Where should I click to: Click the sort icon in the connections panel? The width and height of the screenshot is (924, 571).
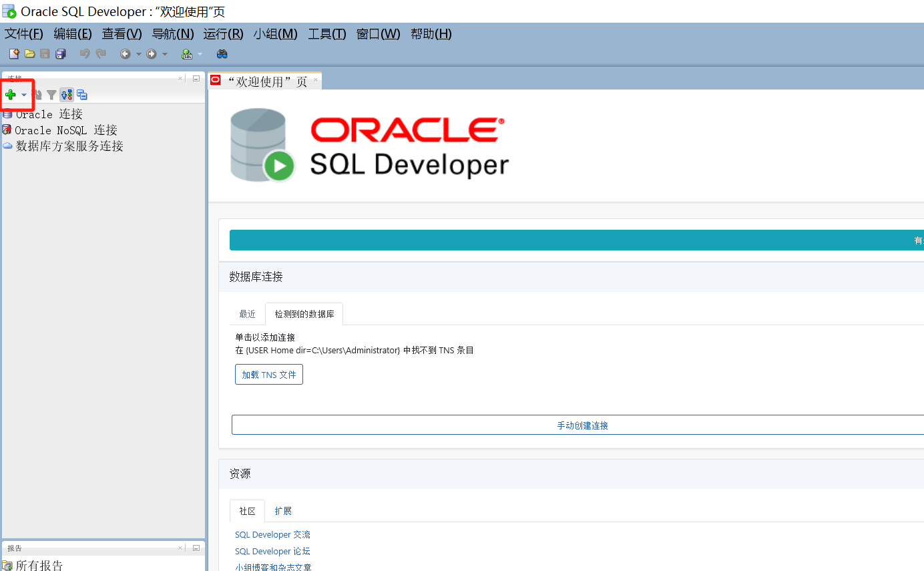66,94
